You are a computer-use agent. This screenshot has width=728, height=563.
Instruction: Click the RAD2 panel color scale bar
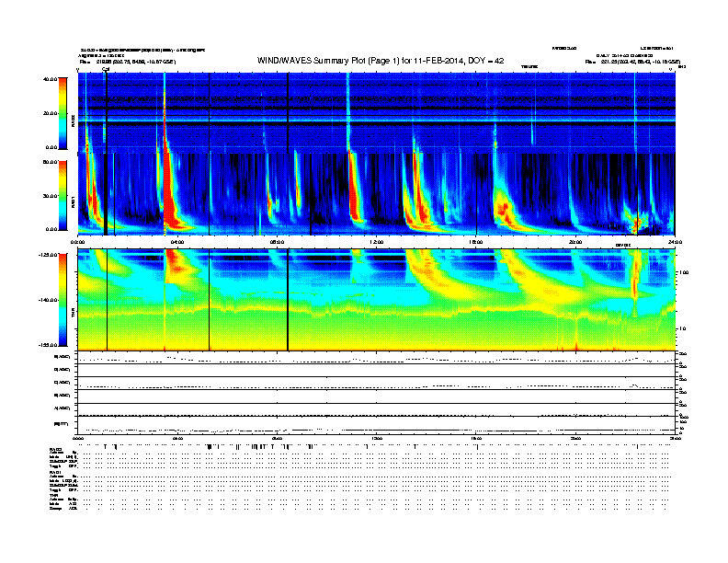63,113
